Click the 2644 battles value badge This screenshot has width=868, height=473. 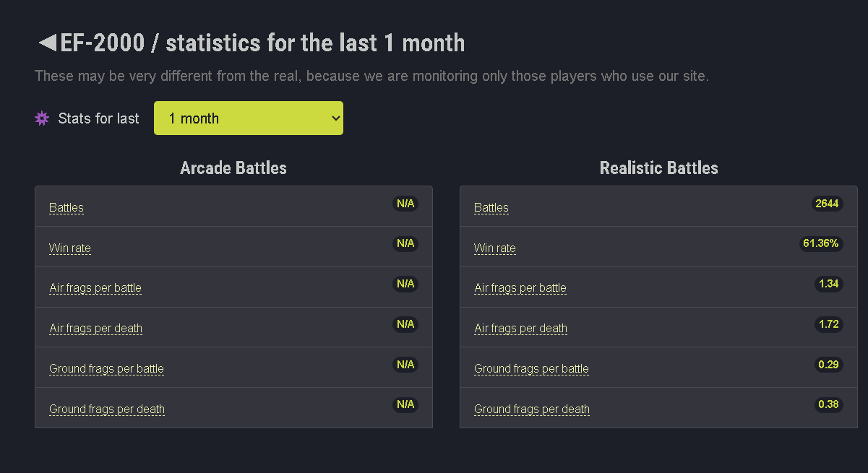pos(827,204)
